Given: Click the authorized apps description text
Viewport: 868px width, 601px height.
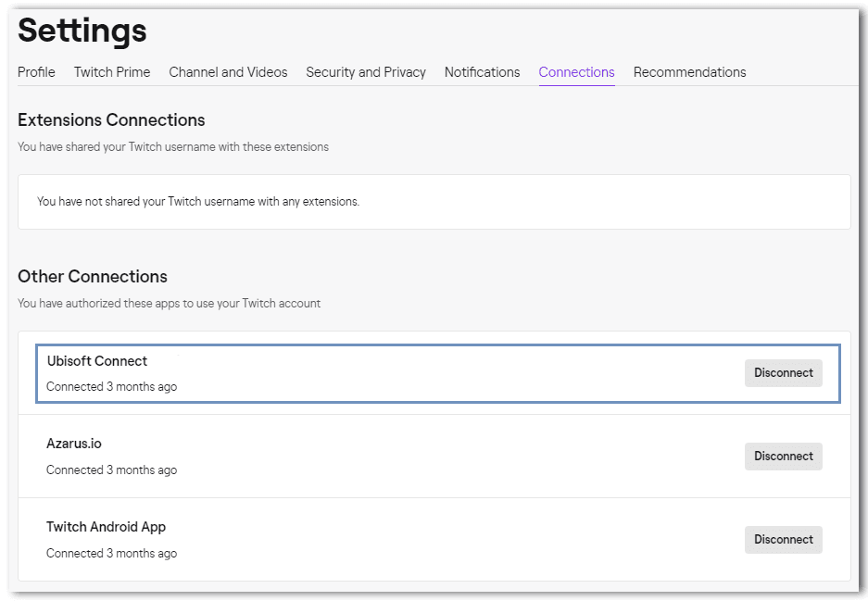Looking at the screenshot, I should click(169, 304).
